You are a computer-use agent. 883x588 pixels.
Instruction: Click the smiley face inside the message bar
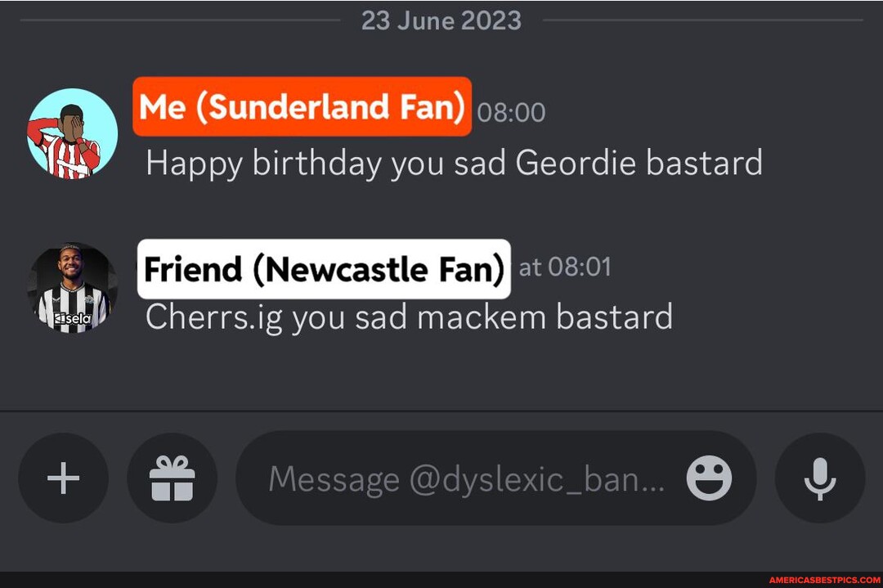tap(710, 479)
